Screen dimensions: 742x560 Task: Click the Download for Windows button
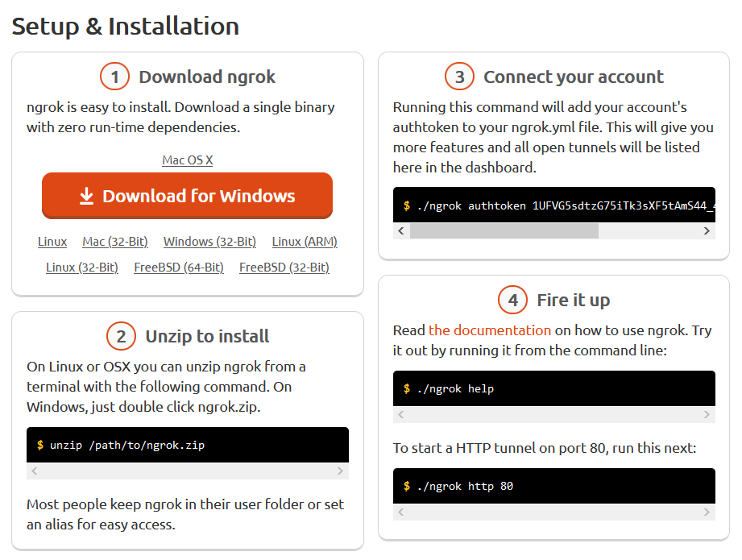pos(187,195)
